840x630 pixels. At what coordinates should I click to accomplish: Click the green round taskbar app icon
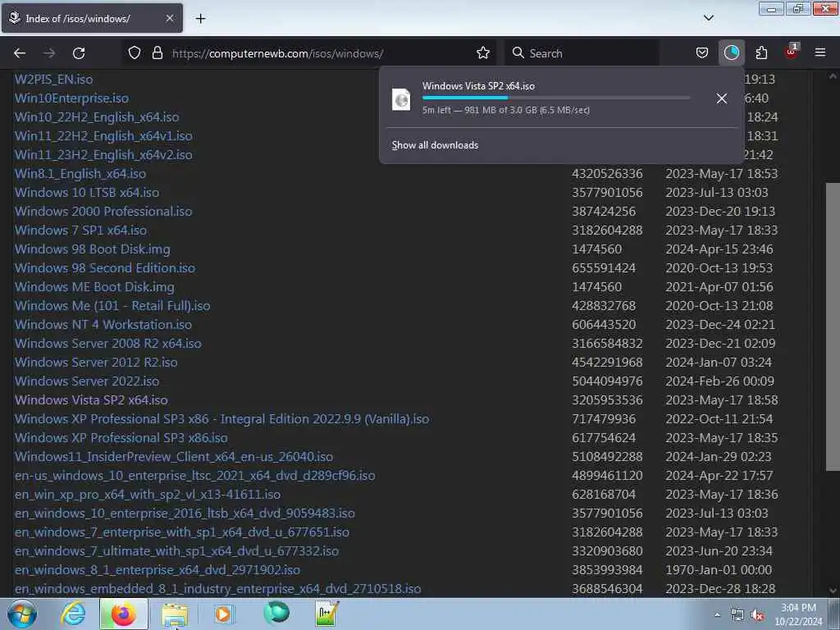276,613
